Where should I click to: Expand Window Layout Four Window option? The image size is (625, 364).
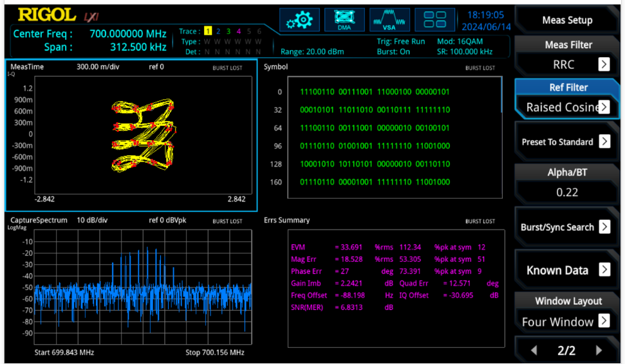pos(604,321)
